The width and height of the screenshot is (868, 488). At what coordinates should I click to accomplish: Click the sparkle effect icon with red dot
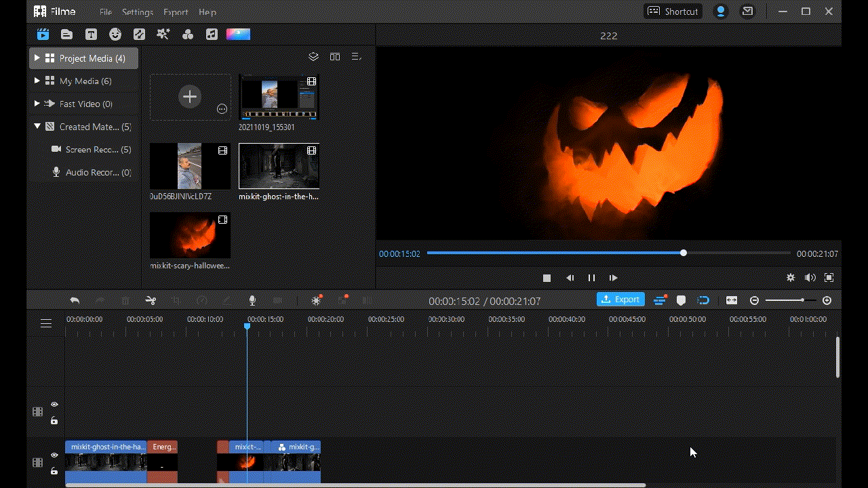[x=316, y=300]
